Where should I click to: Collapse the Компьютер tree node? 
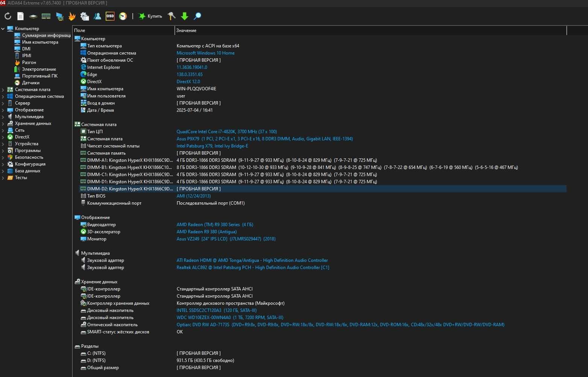click(3, 29)
